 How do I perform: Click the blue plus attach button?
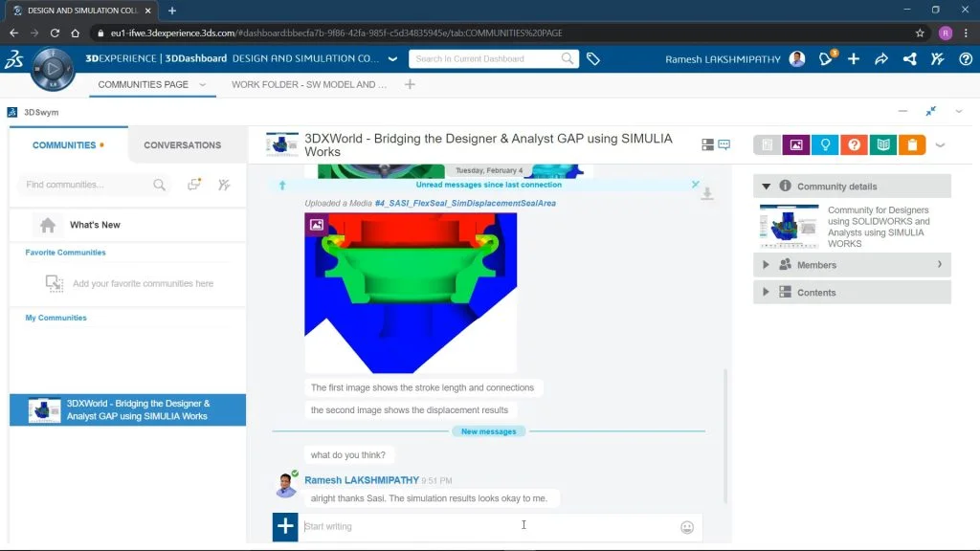pyautogui.click(x=285, y=526)
